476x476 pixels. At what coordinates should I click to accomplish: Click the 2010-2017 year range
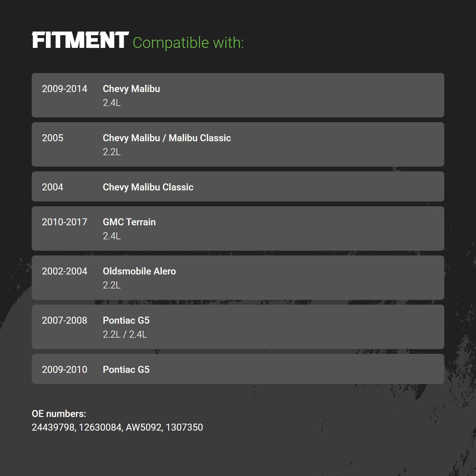pyautogui.click(x=64, y=222)
